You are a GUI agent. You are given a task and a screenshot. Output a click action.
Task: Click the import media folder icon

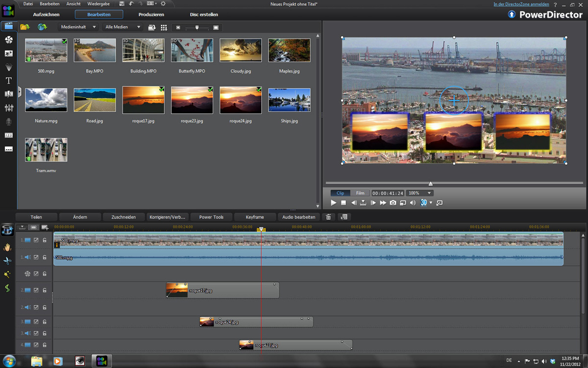pyautogui.click(x=24, y=27)
